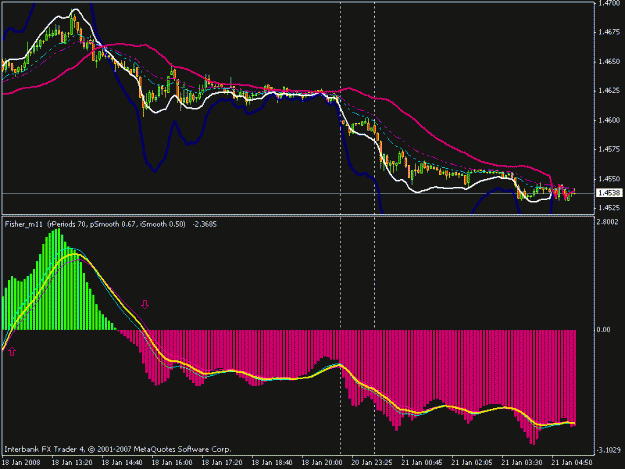Click the 18 Jan 20:00 time label
625x469 pixels.
point(322,463)
